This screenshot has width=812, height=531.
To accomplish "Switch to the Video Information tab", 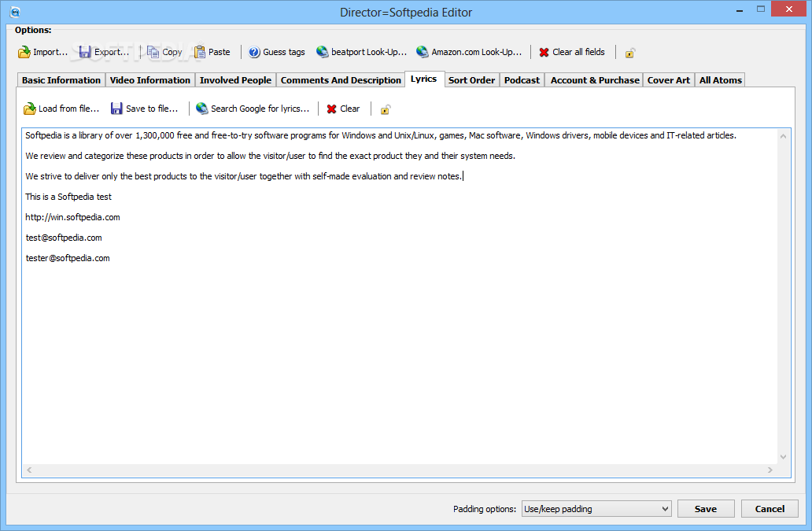I will coord(150,80).
